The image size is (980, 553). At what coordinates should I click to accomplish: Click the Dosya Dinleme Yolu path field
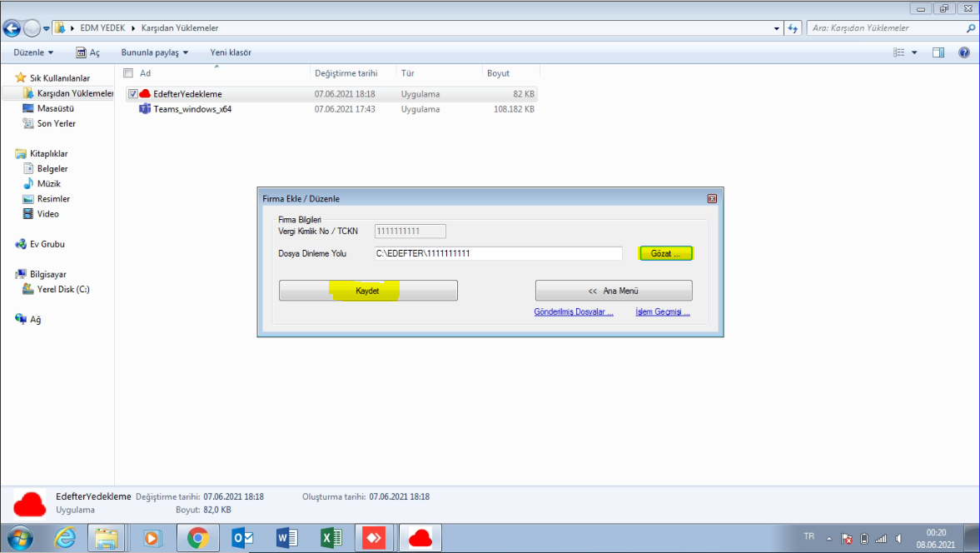point(498,253)
